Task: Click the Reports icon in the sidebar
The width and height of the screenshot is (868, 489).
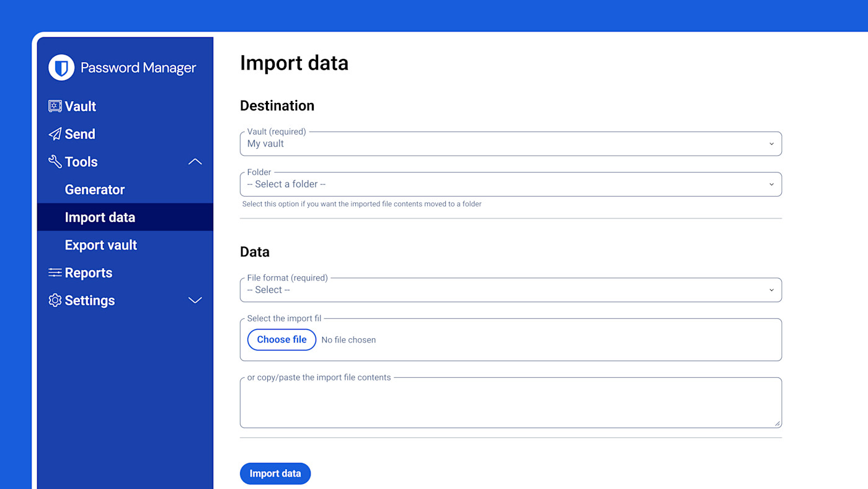Action: pyautogui.click(x=54, y=272)
